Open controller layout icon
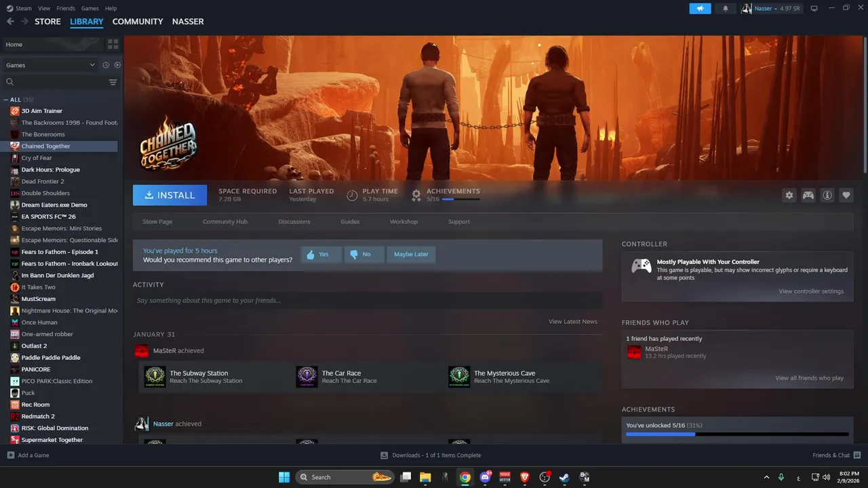The image size is (868, 488). coord(808,195)
